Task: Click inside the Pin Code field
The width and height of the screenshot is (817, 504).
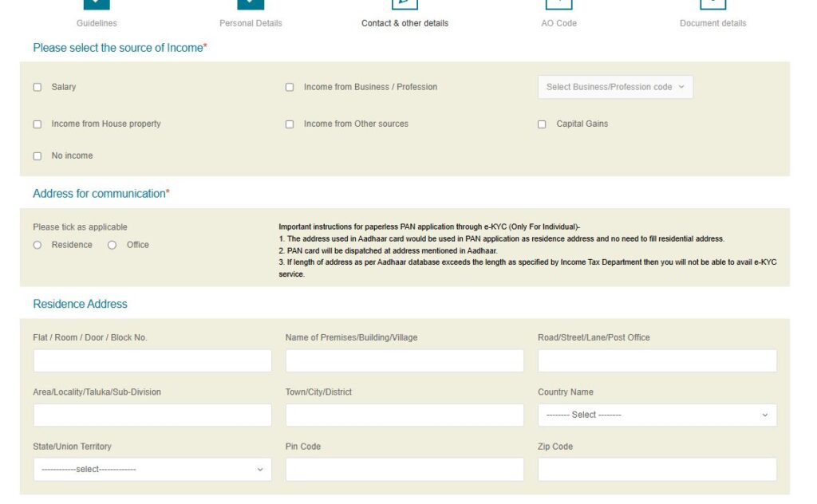Action: [x=405, y=469]
